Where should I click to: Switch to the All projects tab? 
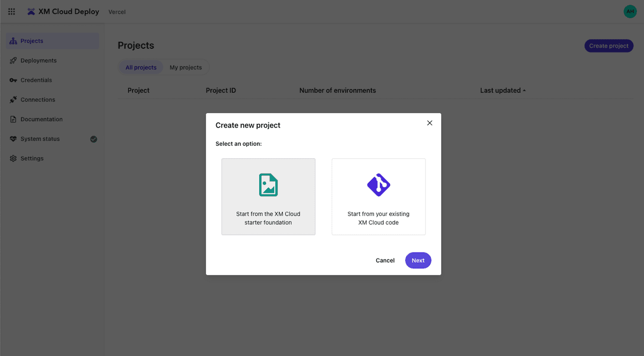[141, 68]
